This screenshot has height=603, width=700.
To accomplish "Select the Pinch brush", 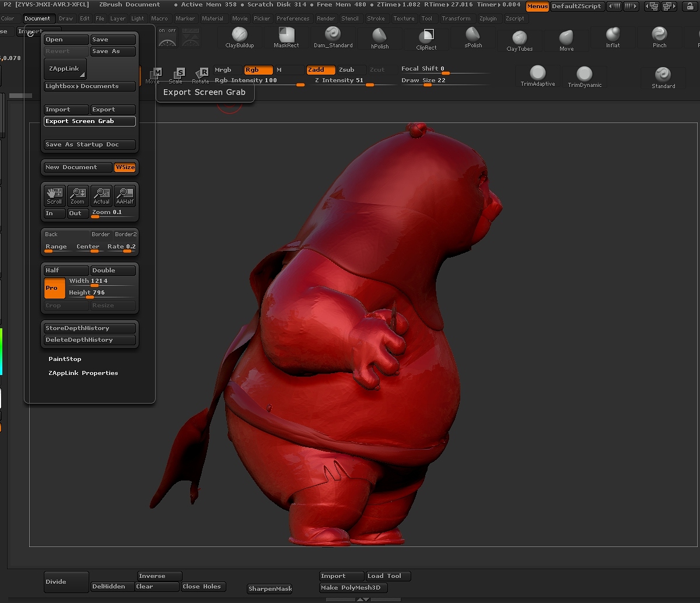I will point(660,37).
